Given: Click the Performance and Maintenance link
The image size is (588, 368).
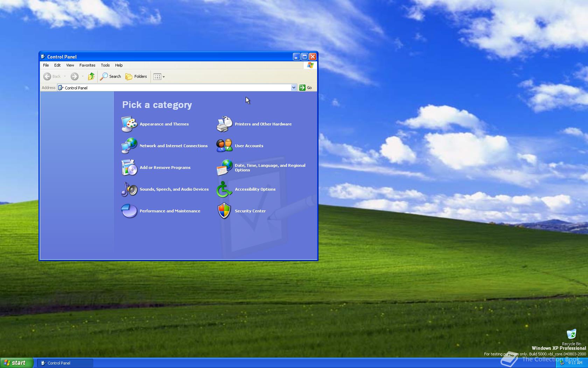Looking at the screenshot, I should (x=170, y=211).
